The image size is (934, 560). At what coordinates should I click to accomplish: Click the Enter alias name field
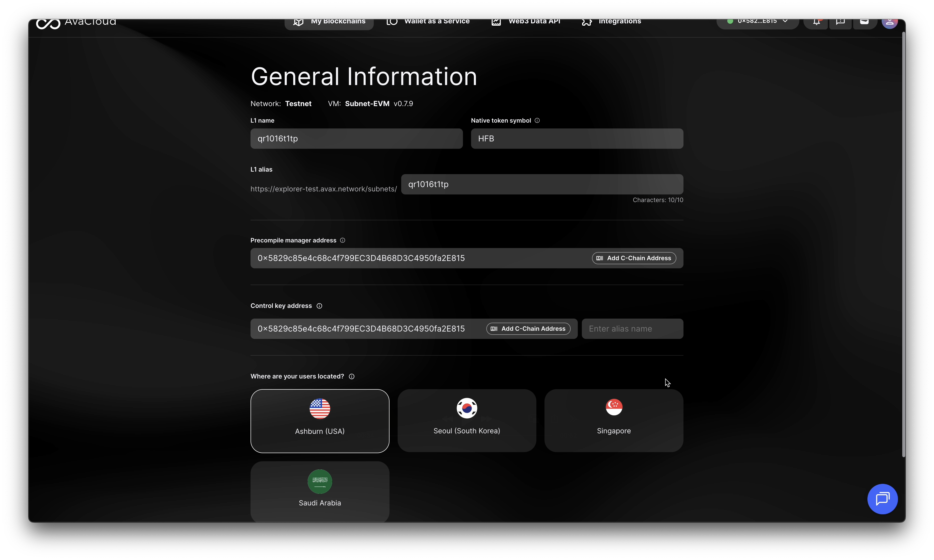632,329
